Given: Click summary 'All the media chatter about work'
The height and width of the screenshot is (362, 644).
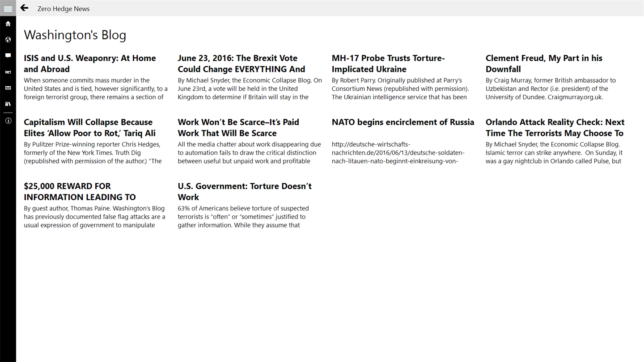Looking at the screenshot, I should click(249, 153).
